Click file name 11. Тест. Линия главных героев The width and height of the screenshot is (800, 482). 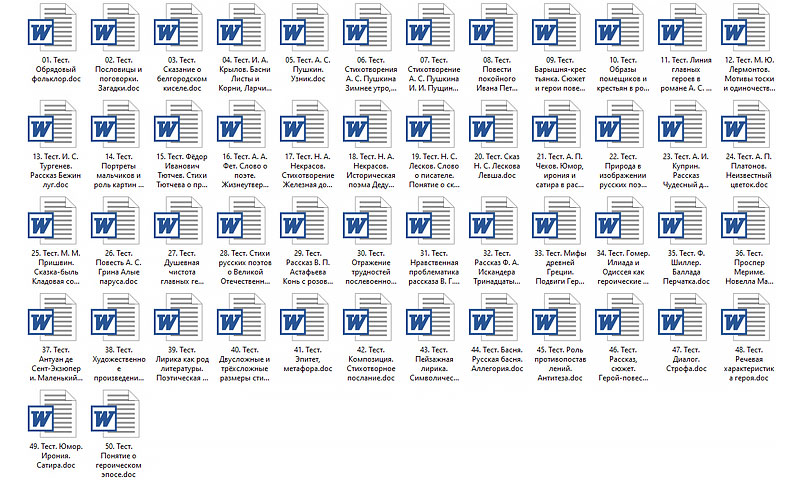pos(686,74)
